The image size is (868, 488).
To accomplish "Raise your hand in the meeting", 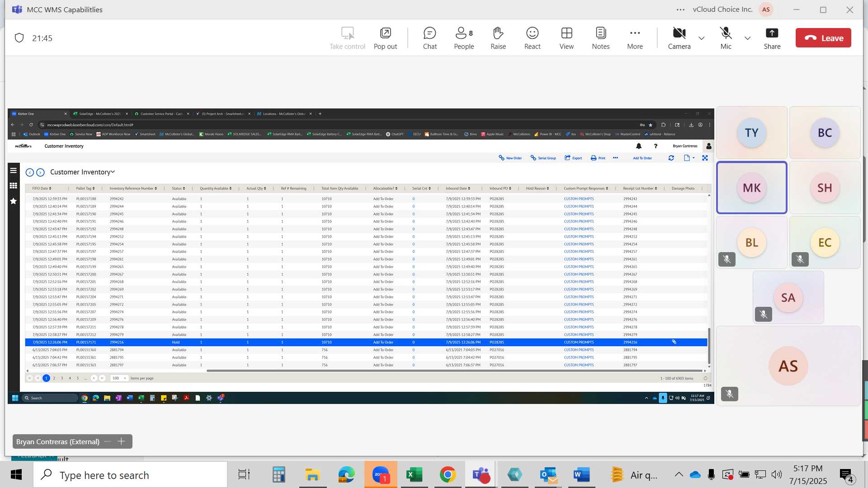I will 498,38.
